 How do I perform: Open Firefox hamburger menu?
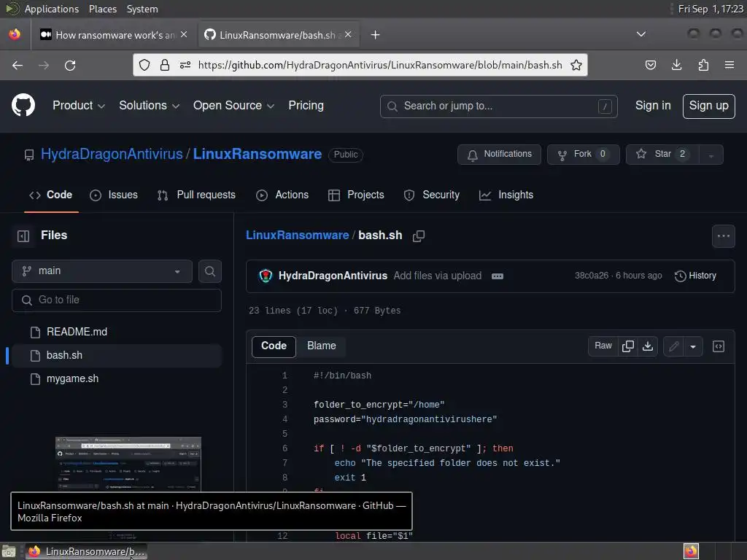(x=729, y=65)
